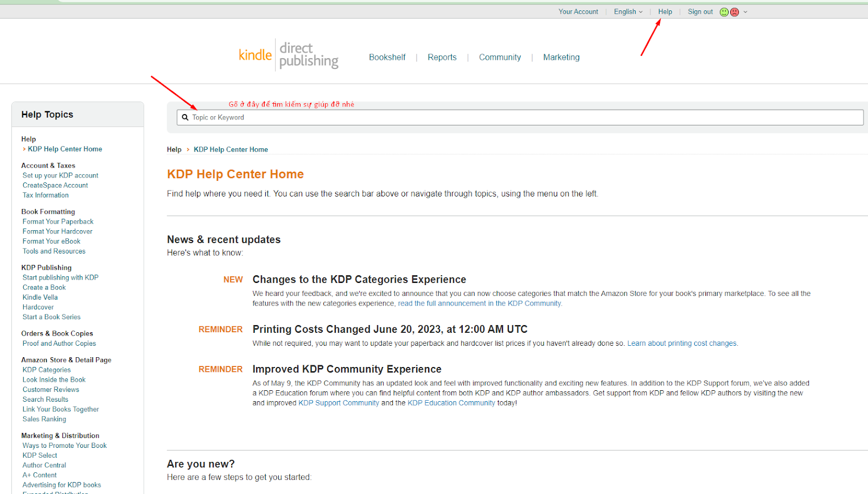Screen dimensions: 868x494
Task: Open Hardcover topic under KDP Publishing
Action: 38,307
